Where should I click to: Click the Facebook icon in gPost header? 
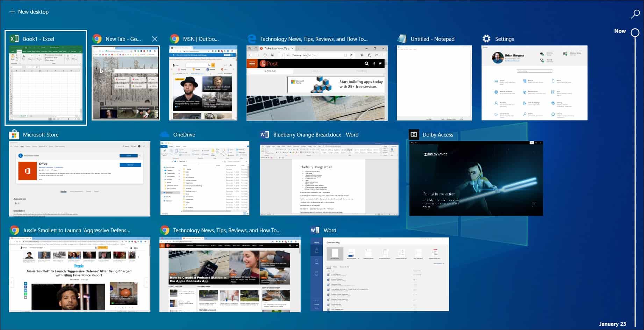click(374, 64)
